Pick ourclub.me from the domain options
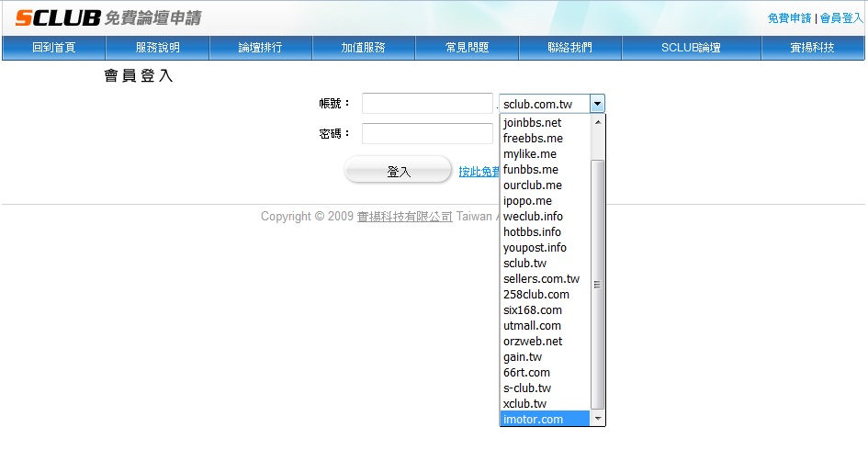This screenshot has width=868, height=461. click(545, 185)
